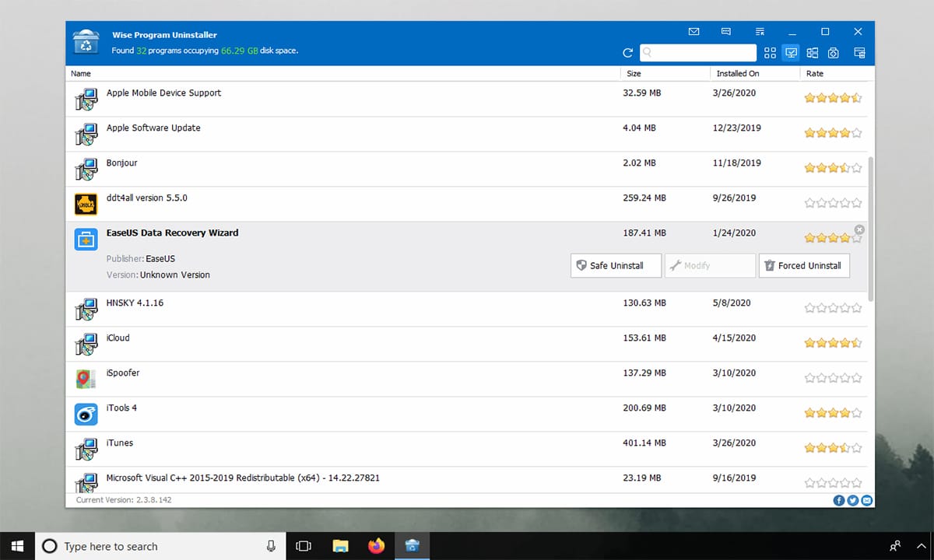Refresh the installed programs list
Viewport: 934px width, 560px height.
tap(628, 52)
